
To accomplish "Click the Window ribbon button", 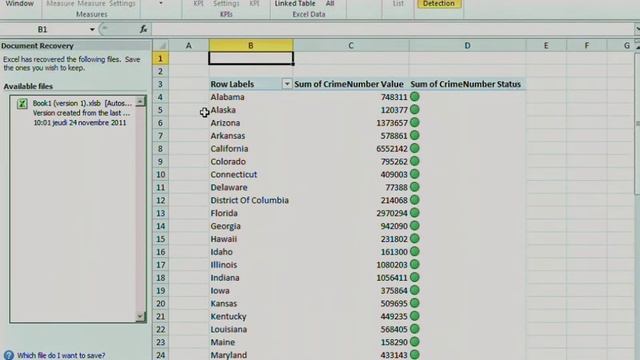I will click(x=20, y=4).
